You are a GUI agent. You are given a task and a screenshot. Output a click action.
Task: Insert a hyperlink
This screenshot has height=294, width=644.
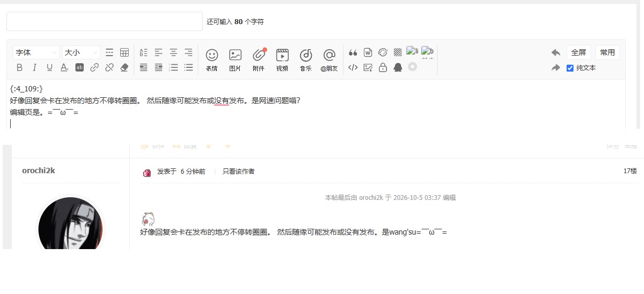coord(95,67)
